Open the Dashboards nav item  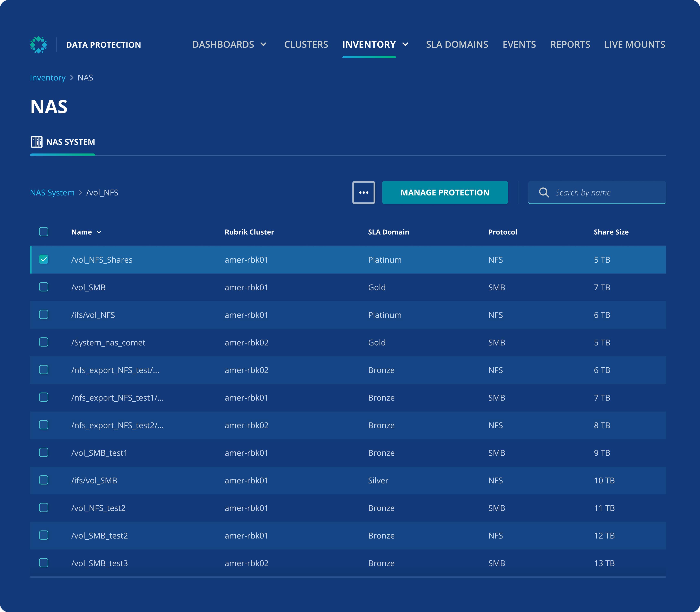(x=223, y=44)
